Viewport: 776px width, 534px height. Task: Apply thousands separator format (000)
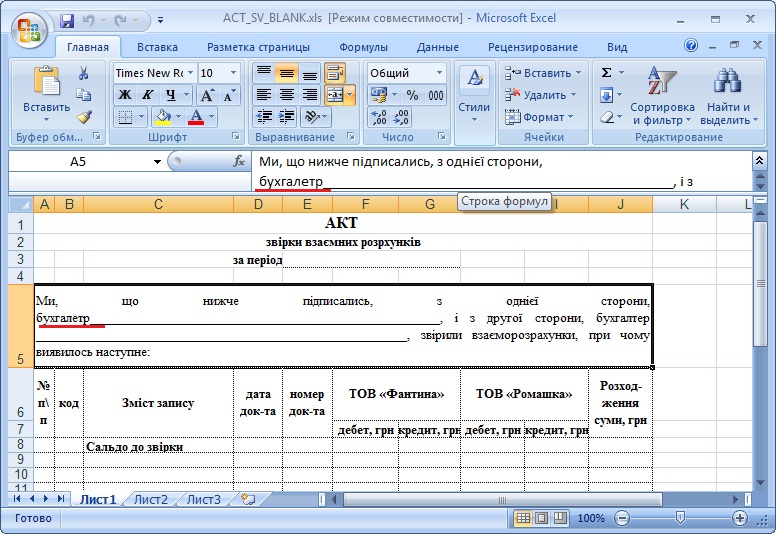tap(436, 95)
